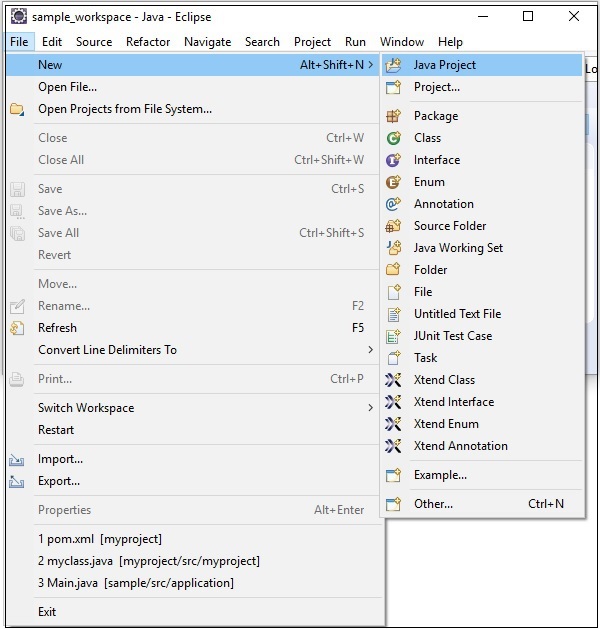Click the JUnit Test Case icon
Viewport: 600px width, 629px height.
coord(393,336)
